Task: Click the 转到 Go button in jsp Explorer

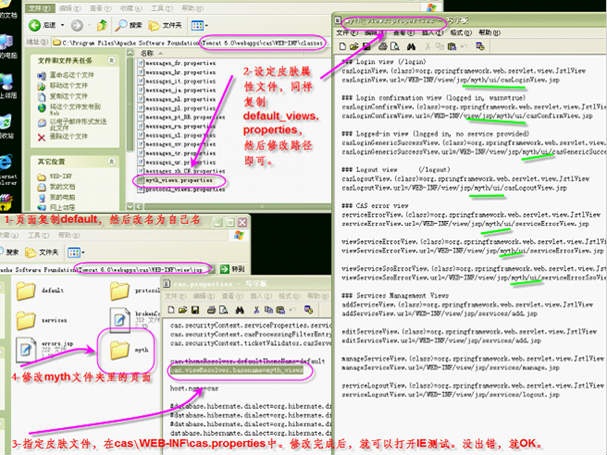Action: pos(231,268)
